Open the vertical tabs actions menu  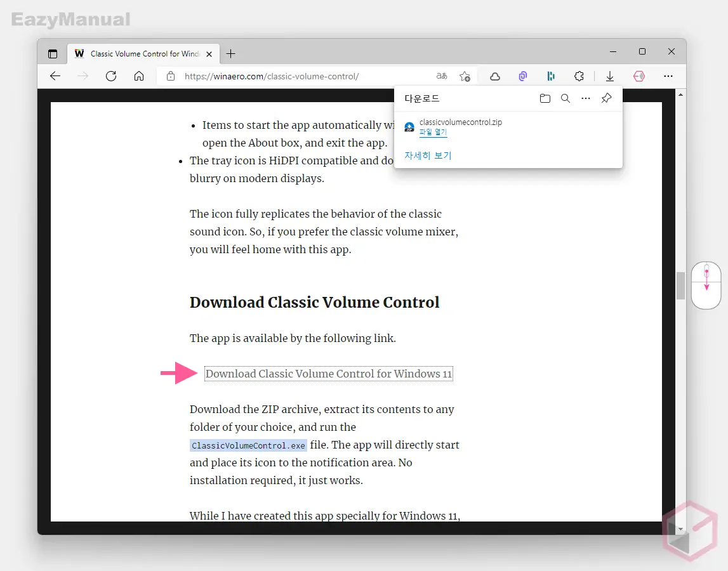point(53,54)
